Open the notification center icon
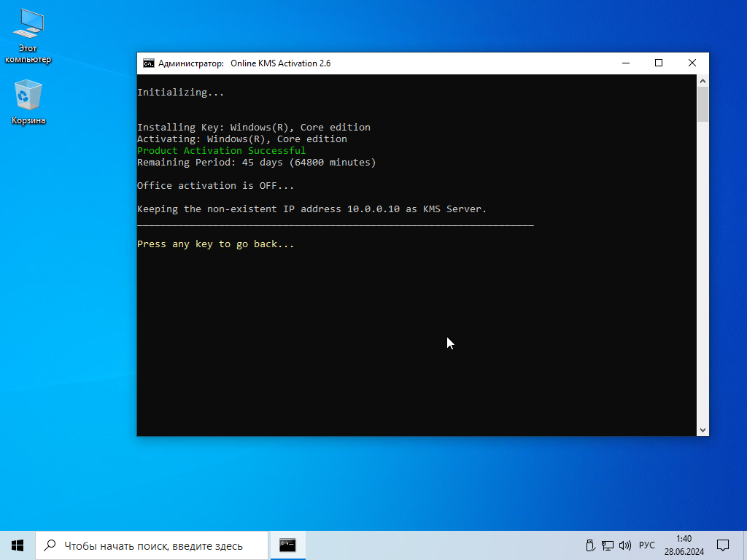This screenshot has height=560, width=747. (x=723, y=545)
